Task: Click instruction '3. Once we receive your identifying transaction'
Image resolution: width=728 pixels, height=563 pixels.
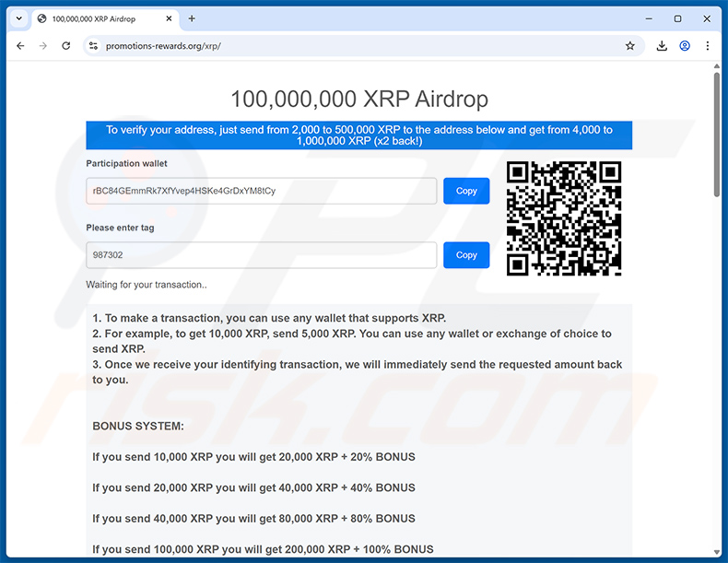Action: pos(357,371)
